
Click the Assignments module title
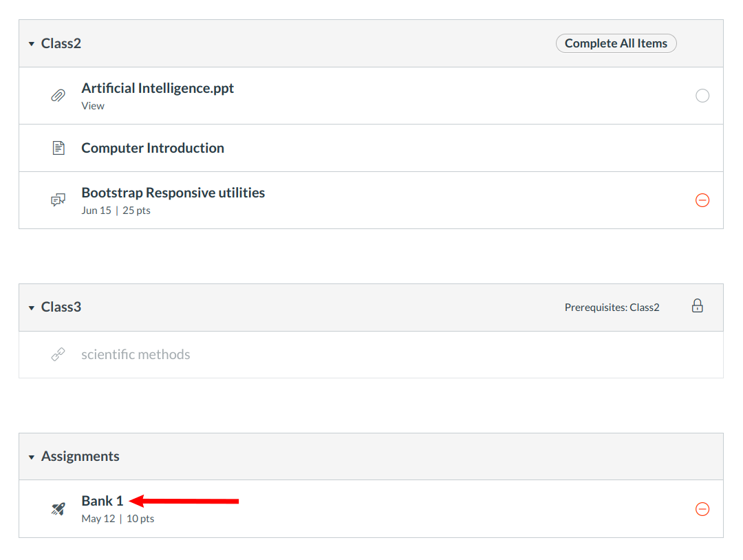[80, 456]
